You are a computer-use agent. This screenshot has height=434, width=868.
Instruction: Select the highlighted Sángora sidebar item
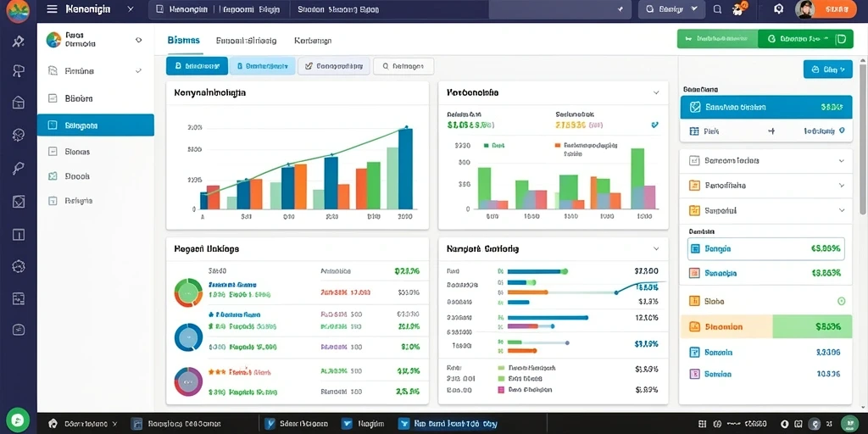point(95,125)
